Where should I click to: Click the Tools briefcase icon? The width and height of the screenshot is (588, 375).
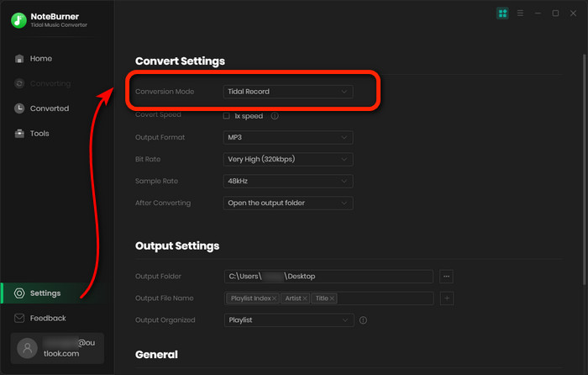tap(19, 134)
